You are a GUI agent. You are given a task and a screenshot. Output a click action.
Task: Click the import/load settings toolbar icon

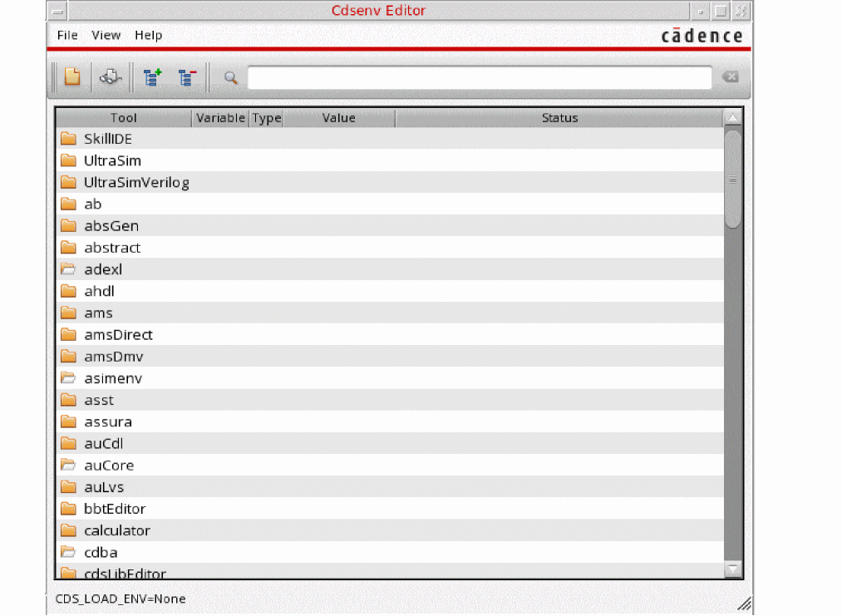coord(111,76)
